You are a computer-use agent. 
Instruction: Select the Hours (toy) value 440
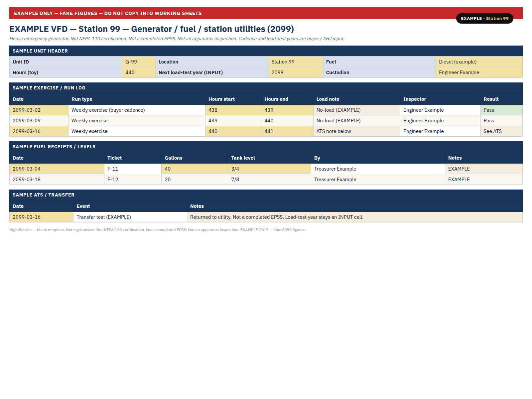point(139,72)
